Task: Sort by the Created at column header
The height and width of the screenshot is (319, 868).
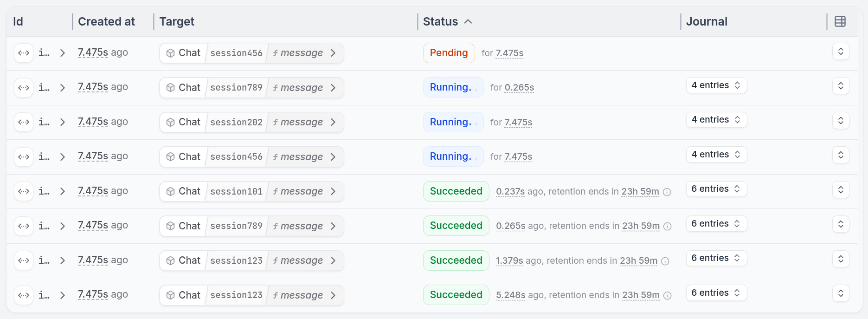Action: coord(106,21)
